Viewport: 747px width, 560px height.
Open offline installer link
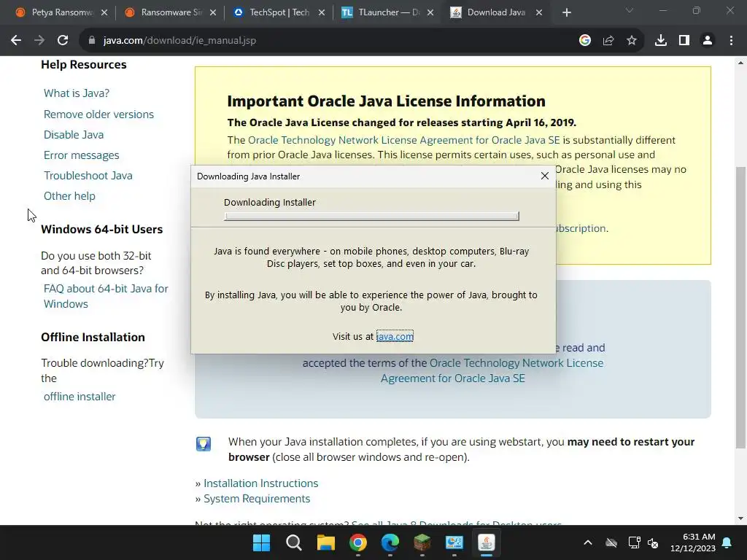(80, 397)
